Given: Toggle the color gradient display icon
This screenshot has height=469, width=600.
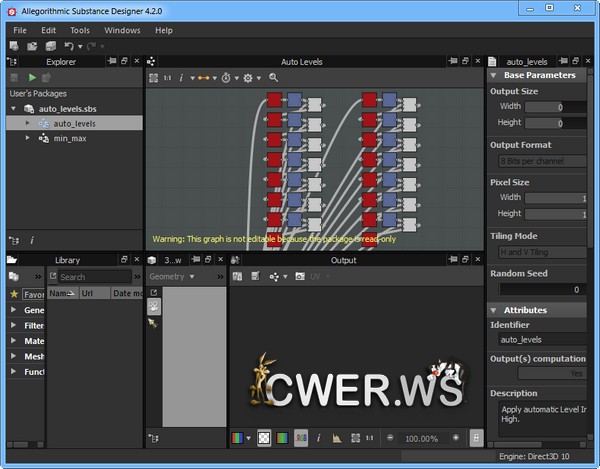Looking at the screenshot, I should click(x=282, y=438).
